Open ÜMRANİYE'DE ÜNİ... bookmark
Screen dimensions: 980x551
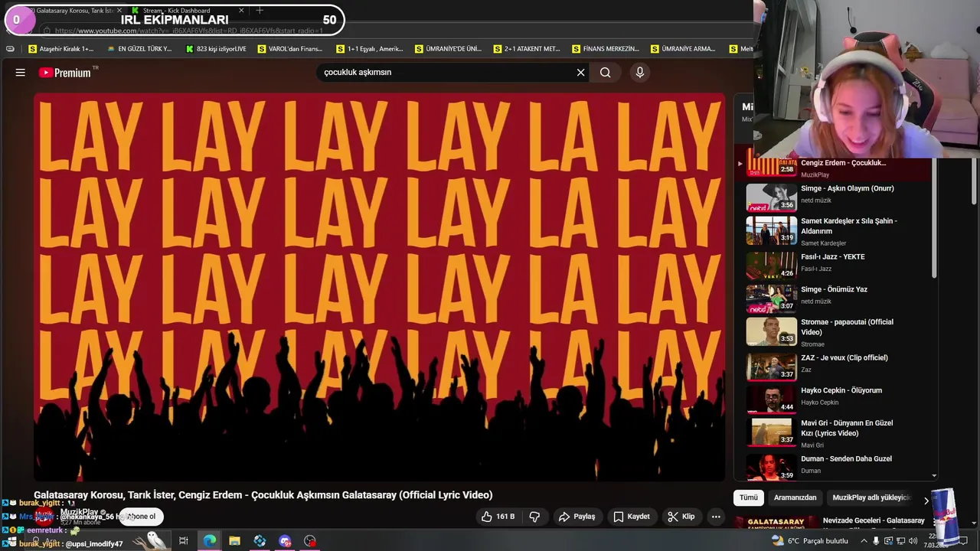[x=448, y=49]
